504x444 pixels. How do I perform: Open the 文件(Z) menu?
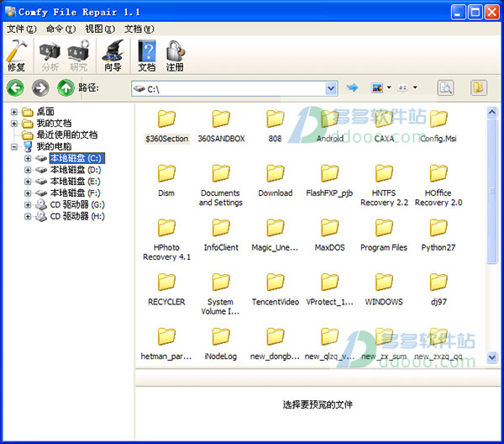click(x=22, y=29)
